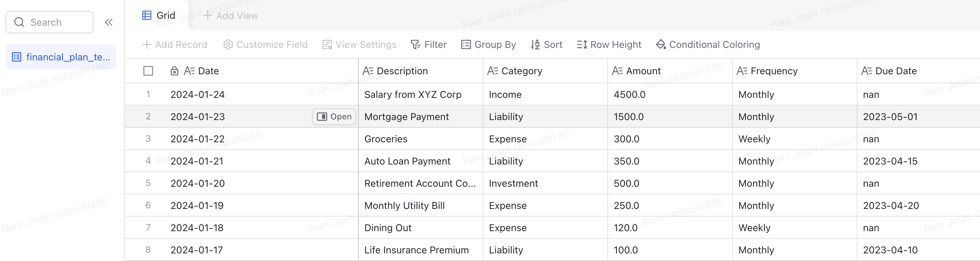
Task: Click the Customize Field gear icon
Action: pos(228,44)
